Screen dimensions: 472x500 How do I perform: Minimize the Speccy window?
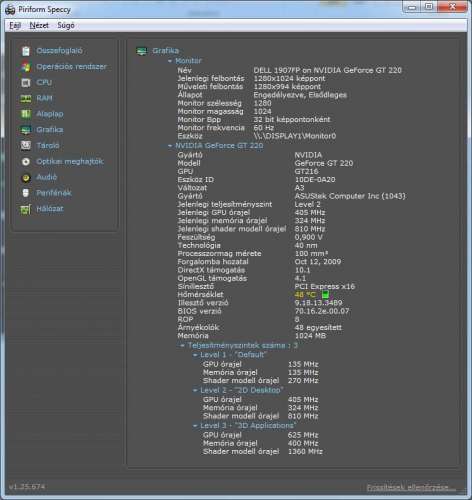[412, 7]
